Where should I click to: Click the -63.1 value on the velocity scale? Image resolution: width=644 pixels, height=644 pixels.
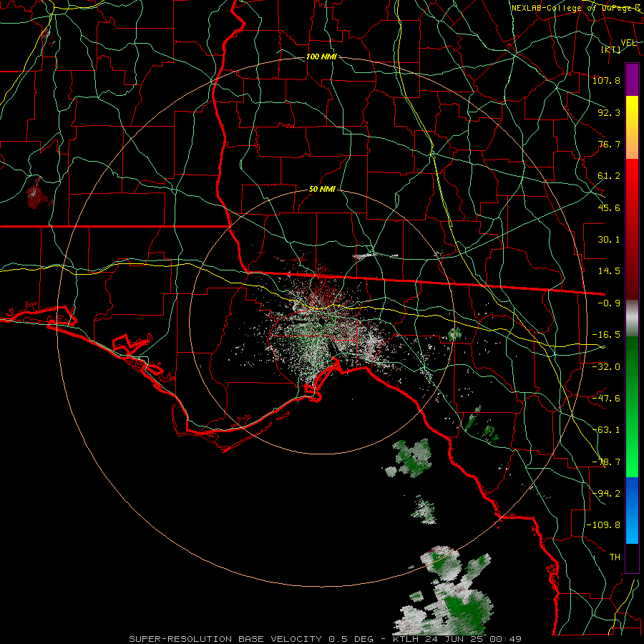(x=606, y=430)
